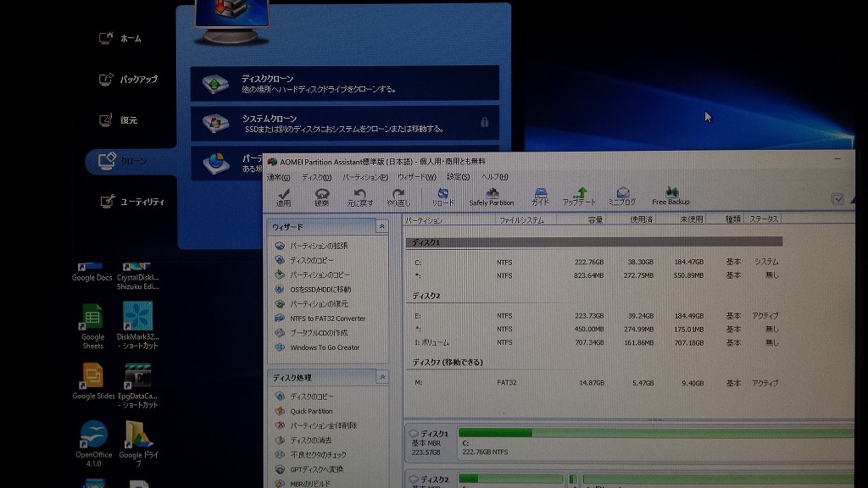The image size is (868, 488).
Task: Open the パーティション menu
Action: (364, 177)
